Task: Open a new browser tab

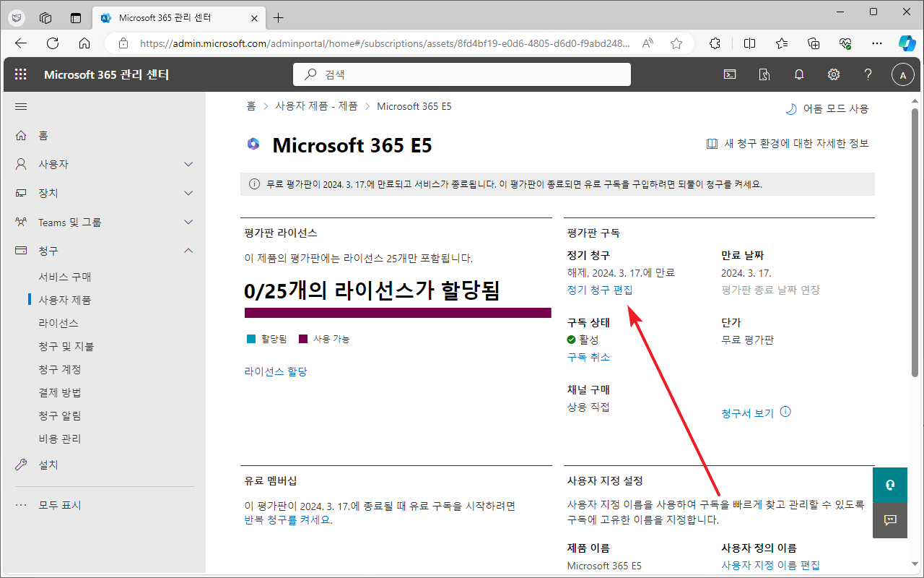Action: [x=279, y=17]
